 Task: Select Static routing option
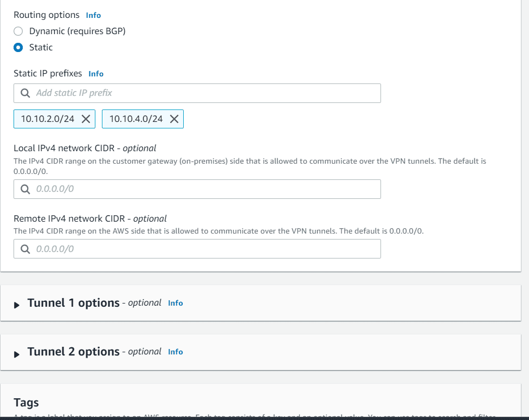coord(18,47)
